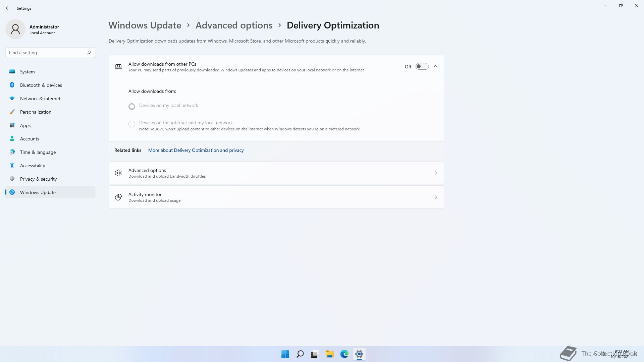Click the Administrator profile avatar
The width and height of the screenshot is (644, 362).
tap(15, 29)
